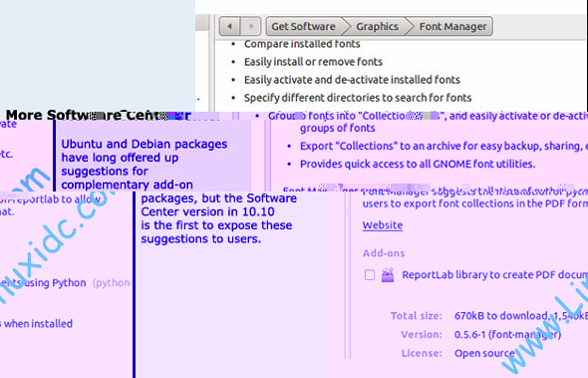Click the "Add-ons" section heading
The height and width of the screenshot is (378, 588).
click(x=384, y=253)
